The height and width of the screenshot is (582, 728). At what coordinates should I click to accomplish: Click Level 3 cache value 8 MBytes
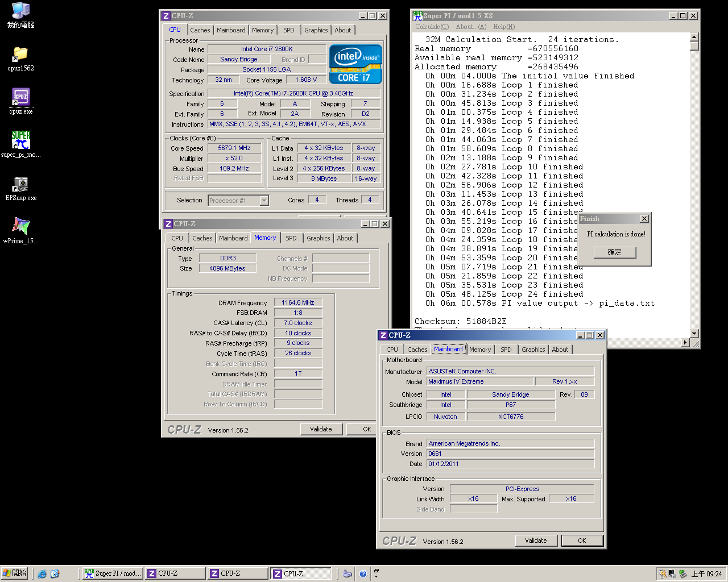[x=324, y=178]
